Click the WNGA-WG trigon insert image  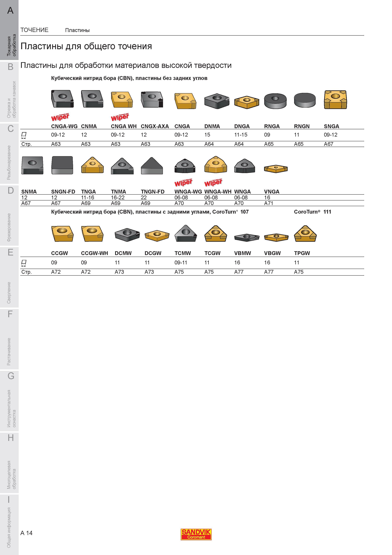click(185, 166)
